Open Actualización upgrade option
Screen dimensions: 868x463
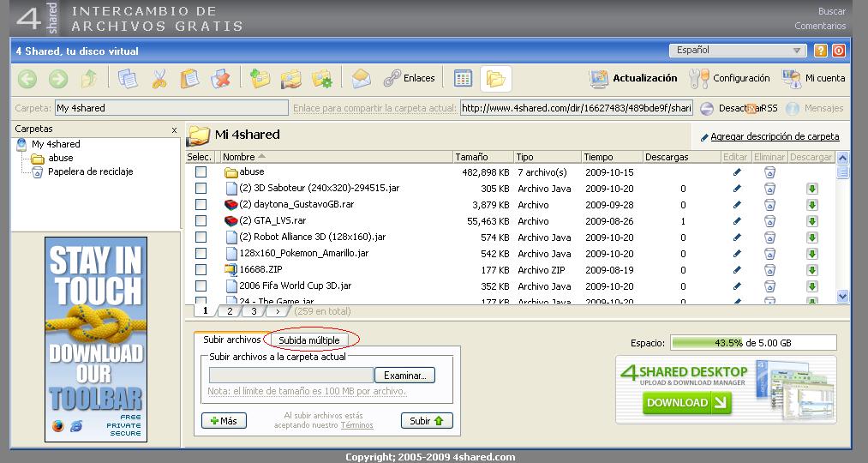[x=633, y=79]
